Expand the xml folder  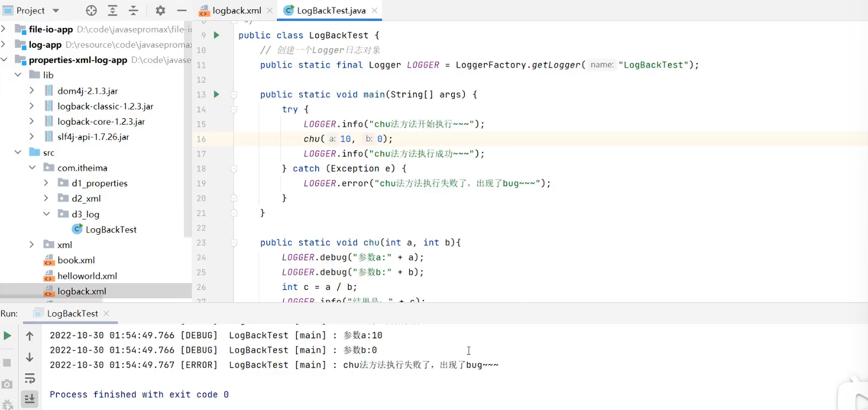(31, 245)
